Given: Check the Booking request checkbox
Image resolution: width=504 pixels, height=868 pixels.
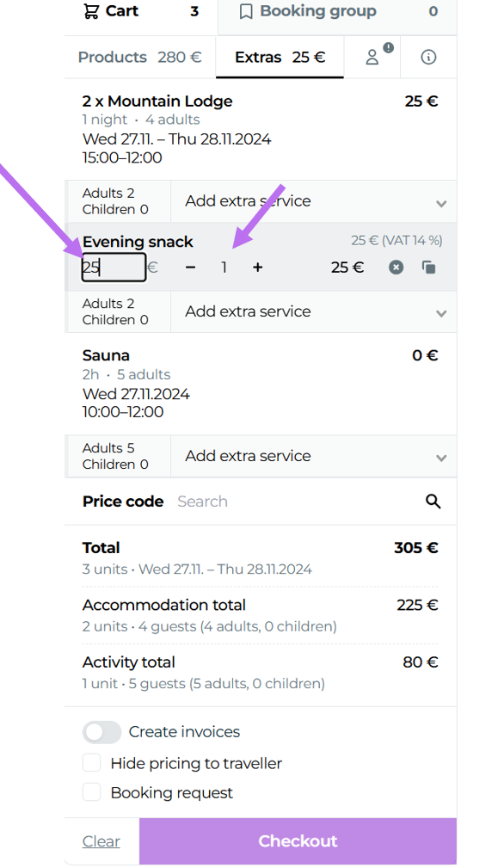Looking at the screenshot, I should pyautogui.click(x=92, y=792).
